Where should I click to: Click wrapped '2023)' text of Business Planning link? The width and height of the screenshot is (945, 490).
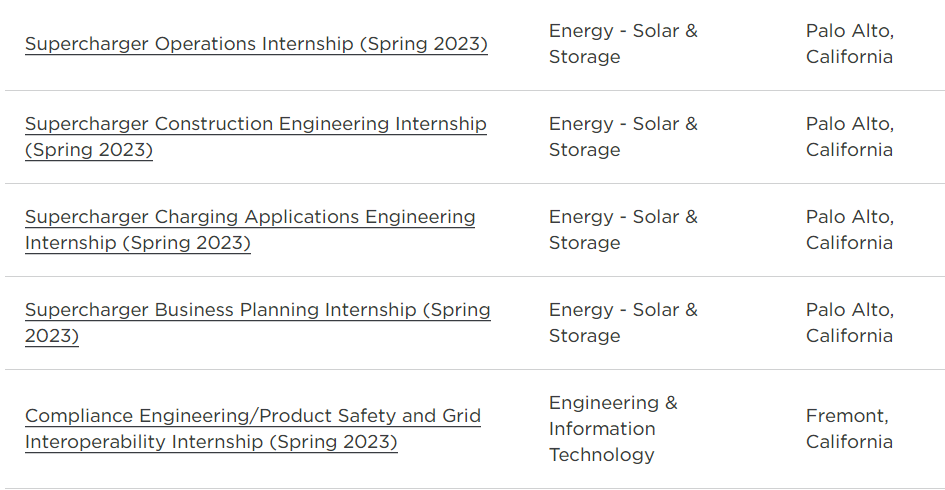click(52, 336)
